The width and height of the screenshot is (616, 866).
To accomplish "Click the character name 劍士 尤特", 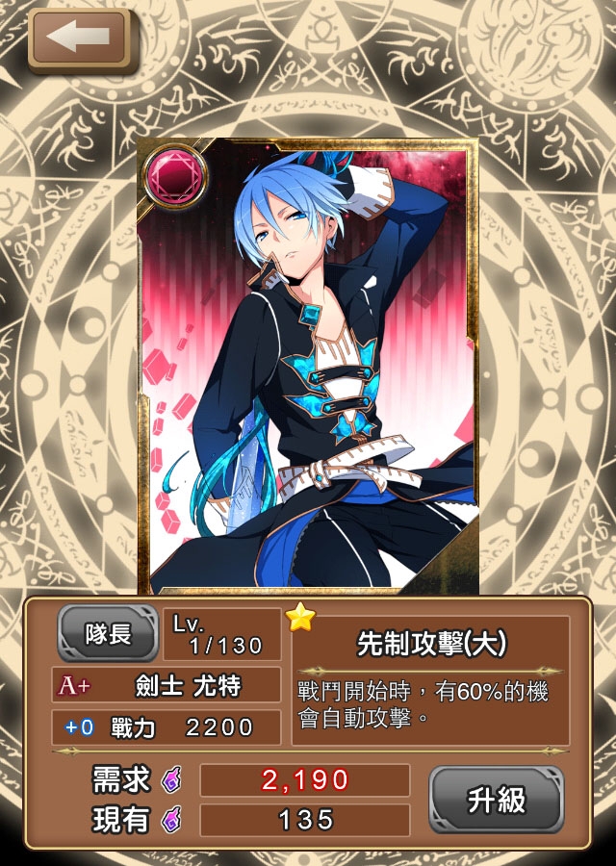I will [x=189, y=686].
